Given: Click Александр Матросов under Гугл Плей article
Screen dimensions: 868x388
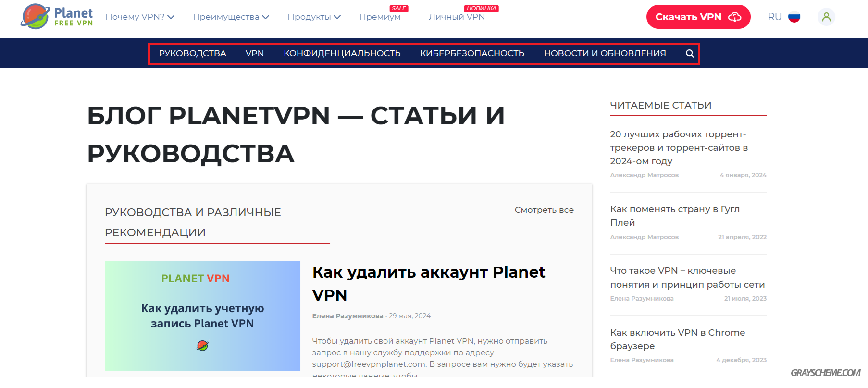Looking at the screenshot, I should coord(644,237).
